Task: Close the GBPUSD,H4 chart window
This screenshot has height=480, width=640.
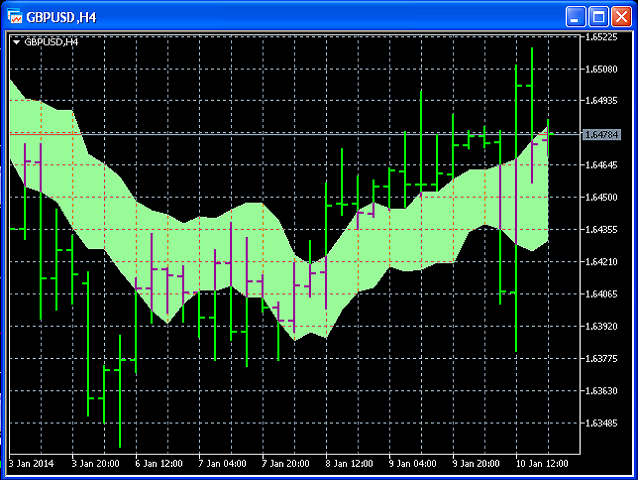Action: [623, 16]
